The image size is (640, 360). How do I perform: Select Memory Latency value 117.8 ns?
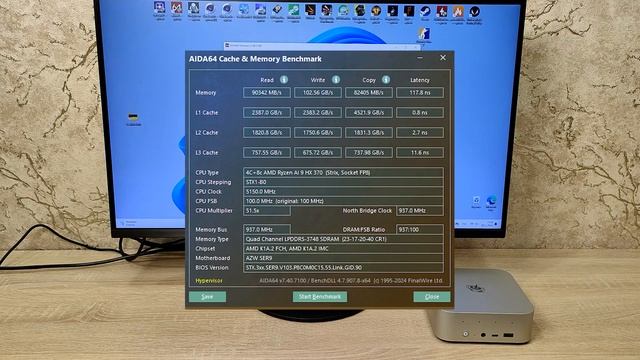click(420, 93)
